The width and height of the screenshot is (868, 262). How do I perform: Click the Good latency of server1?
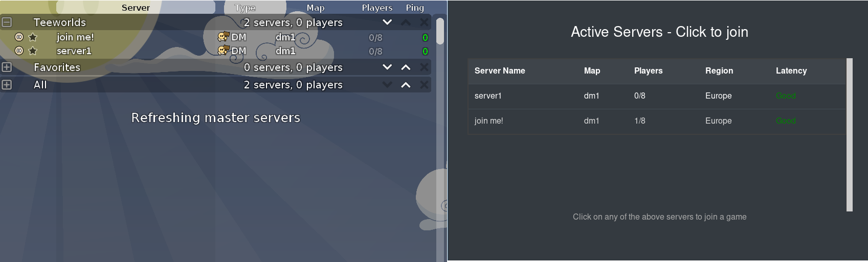pos(786,96)
